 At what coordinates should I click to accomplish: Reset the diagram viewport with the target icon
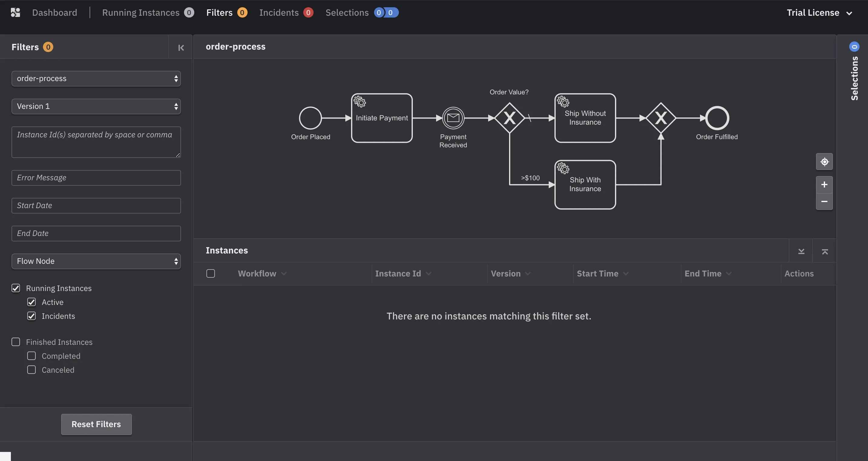[824, 162]
